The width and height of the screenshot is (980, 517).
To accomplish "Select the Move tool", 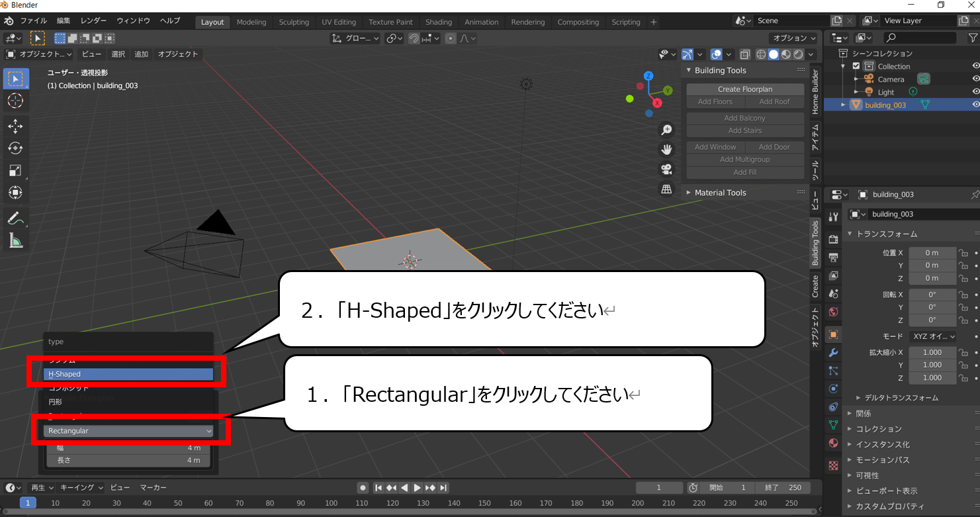I will [16, 126].
